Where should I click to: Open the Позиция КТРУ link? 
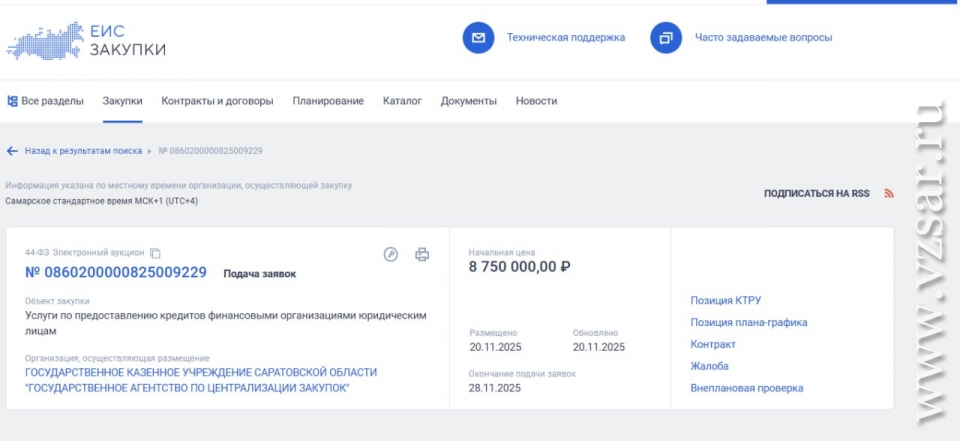pos(726,300)
